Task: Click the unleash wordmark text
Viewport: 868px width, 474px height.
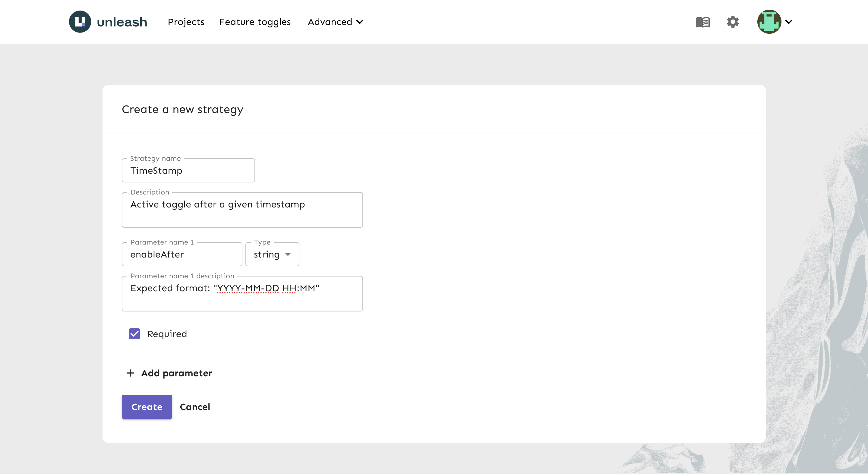Action: click(122, 22)
